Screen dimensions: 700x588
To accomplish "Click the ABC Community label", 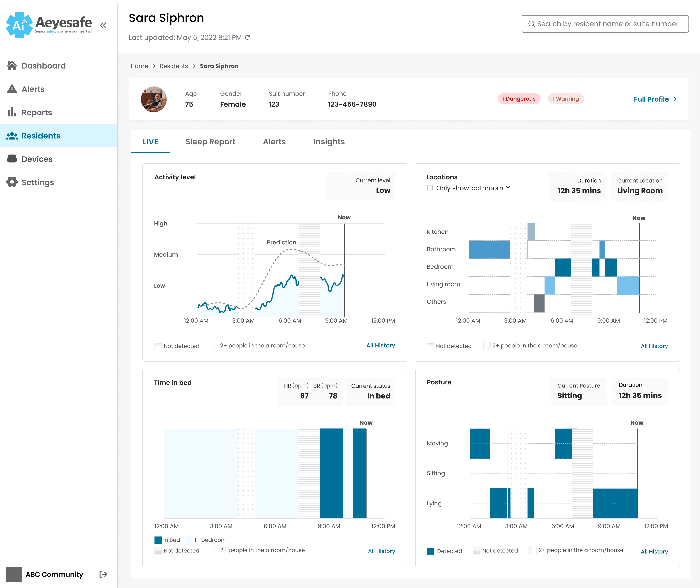I will point(54,574).
